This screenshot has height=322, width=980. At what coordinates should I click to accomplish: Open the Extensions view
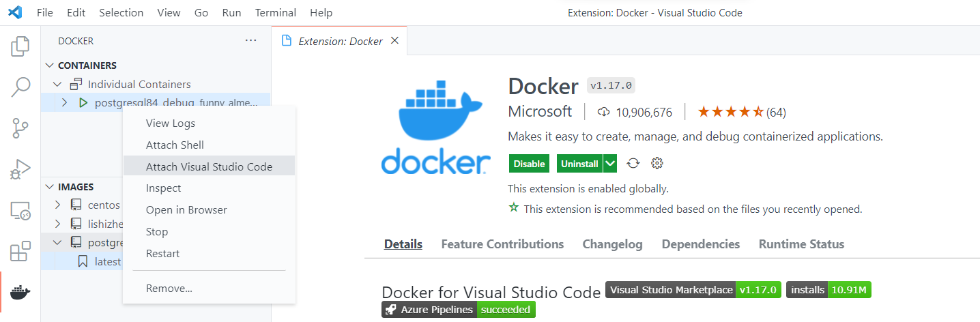tap(20, 252)
